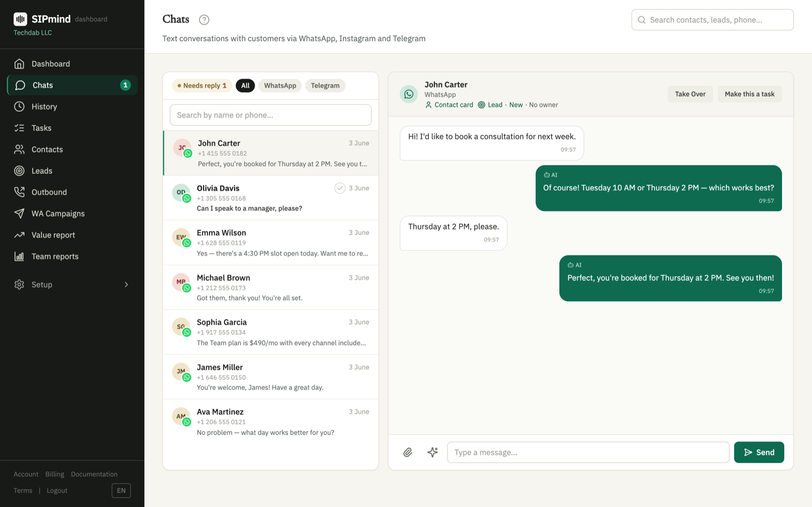This screenshot has height=507, width=812.
Task: Switch language with the EN button
Action: coord(121,490)
